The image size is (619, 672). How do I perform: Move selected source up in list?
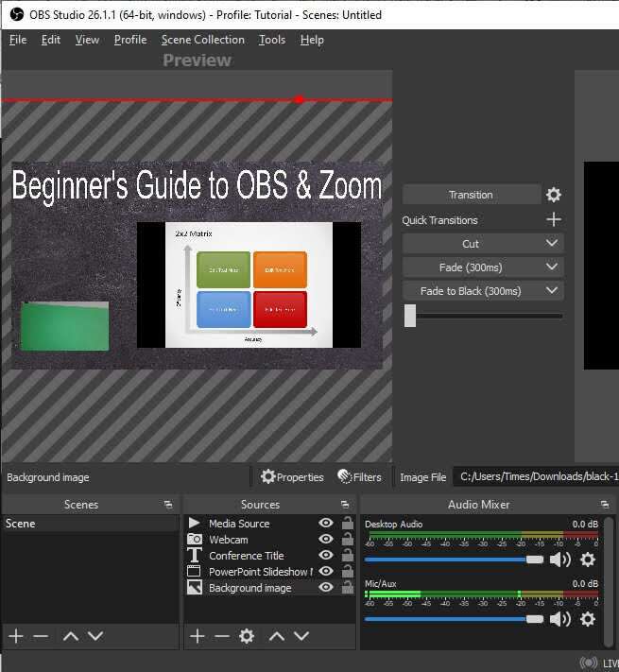[x=276, y=636]
